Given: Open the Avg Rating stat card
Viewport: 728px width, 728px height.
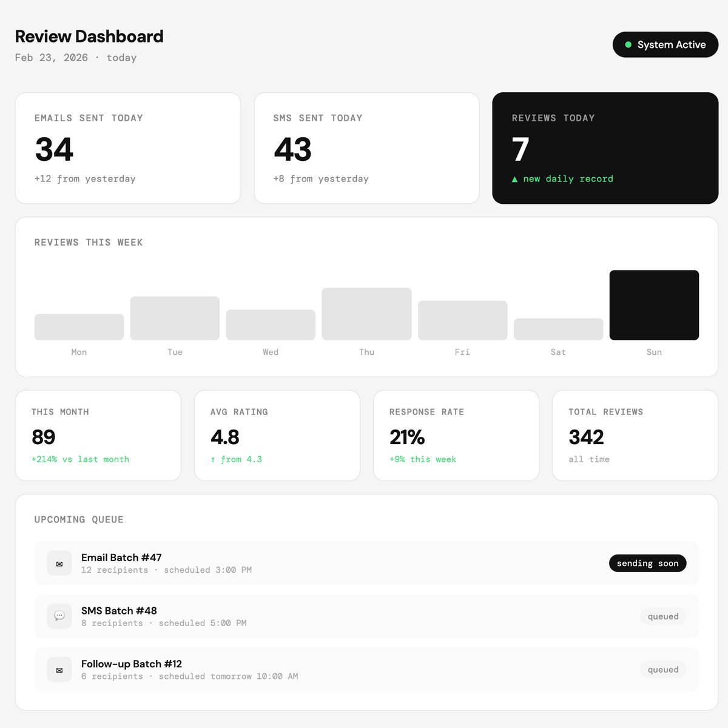Looking at the screenshot, I should click(277, 436).
